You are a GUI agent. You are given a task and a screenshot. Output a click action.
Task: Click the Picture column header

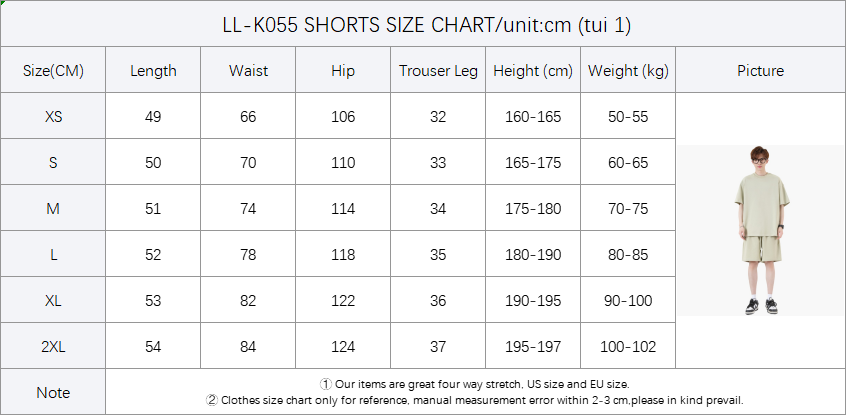pos(760,71)
